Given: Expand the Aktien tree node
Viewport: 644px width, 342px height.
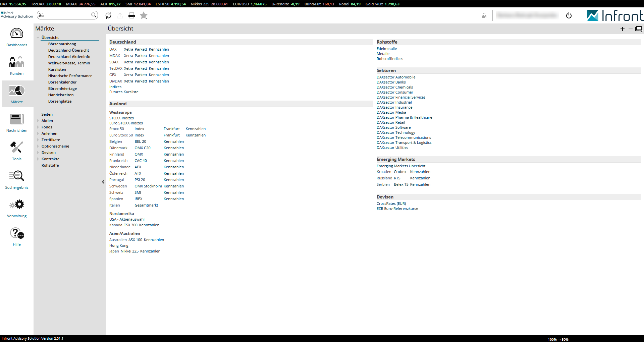Looking at the screenshot, I should (x=38, y=121).
